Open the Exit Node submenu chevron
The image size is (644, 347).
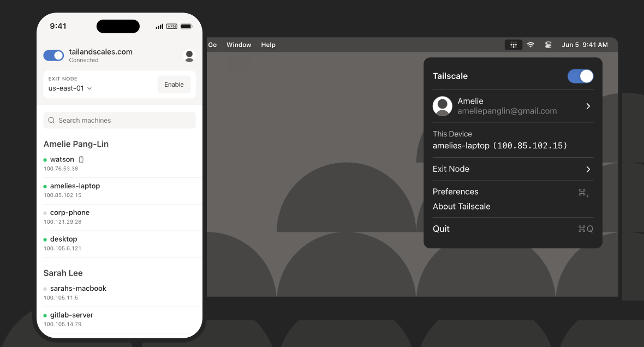pos(588,169)
